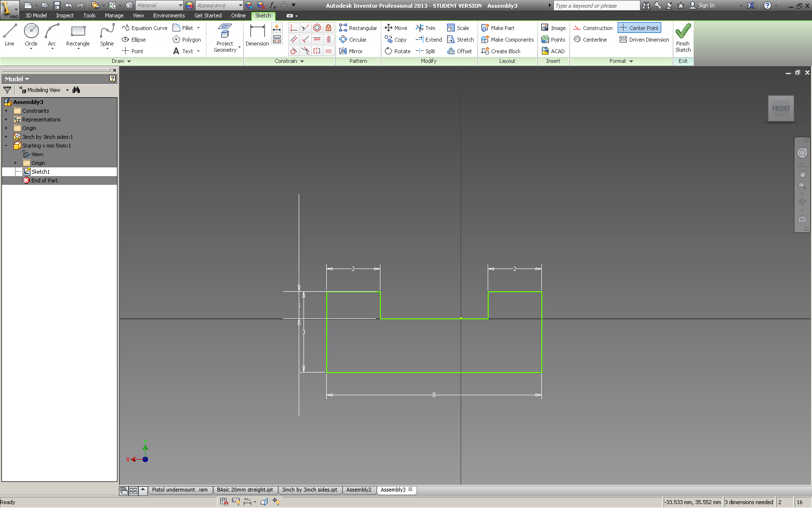Open the Format panel dropdown

[621, 61]
